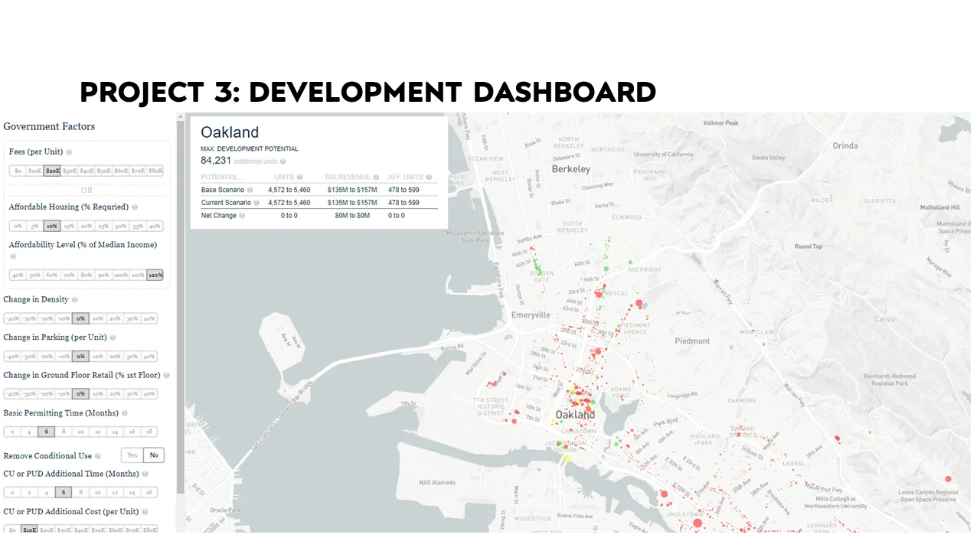This screenshot has width=980, height=551.
Task: Click Net Change tax revenue '$0M to $0M'
Action: pyautogui.click(x=352, y=216)
